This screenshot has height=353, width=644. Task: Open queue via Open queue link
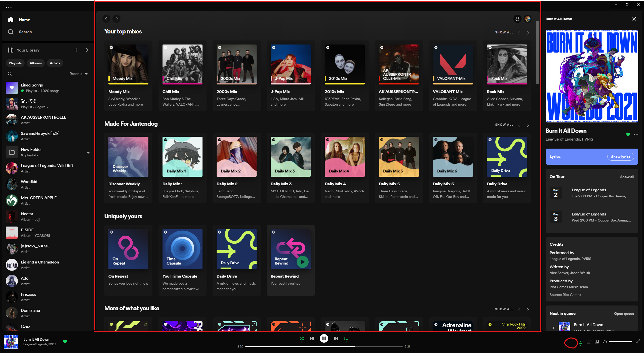[x=624, y=314]
